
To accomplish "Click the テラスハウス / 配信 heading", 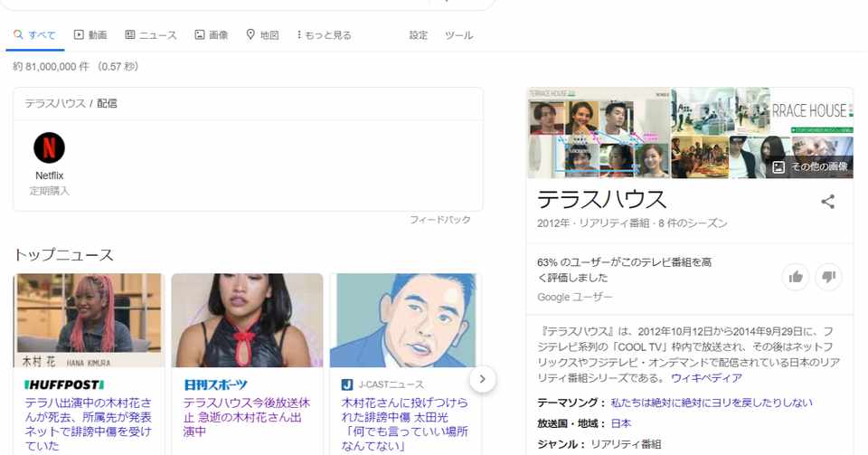I will (71, 103).
